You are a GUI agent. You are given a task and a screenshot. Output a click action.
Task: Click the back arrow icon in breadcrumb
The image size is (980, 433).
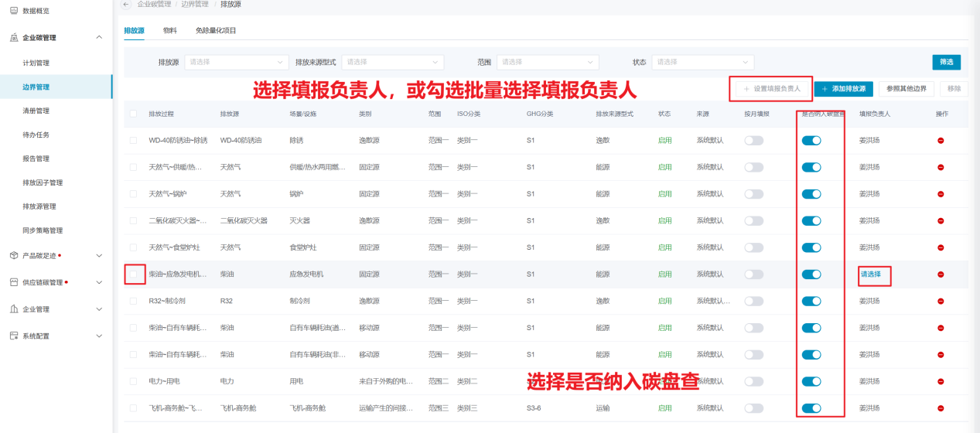126,5
